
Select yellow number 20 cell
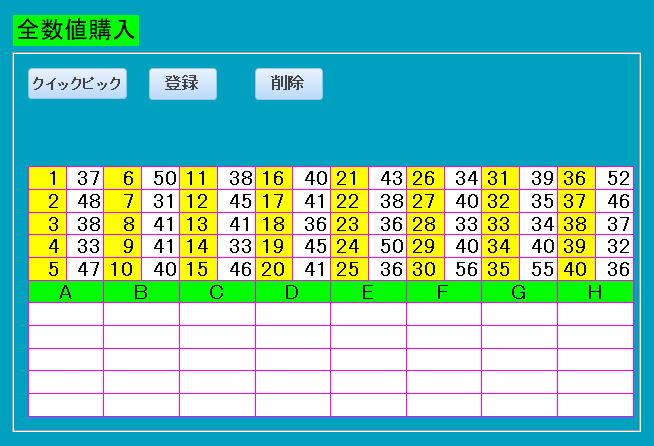click(274, 269)
